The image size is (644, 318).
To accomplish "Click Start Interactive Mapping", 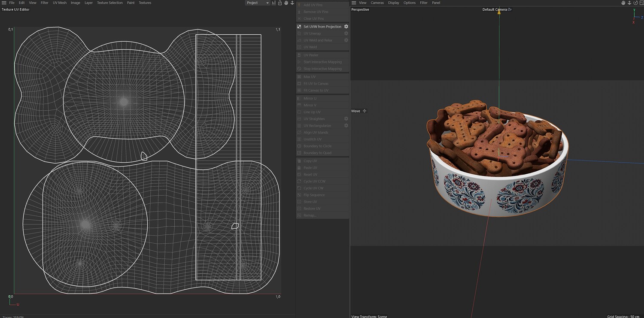I will click(322, 62).
